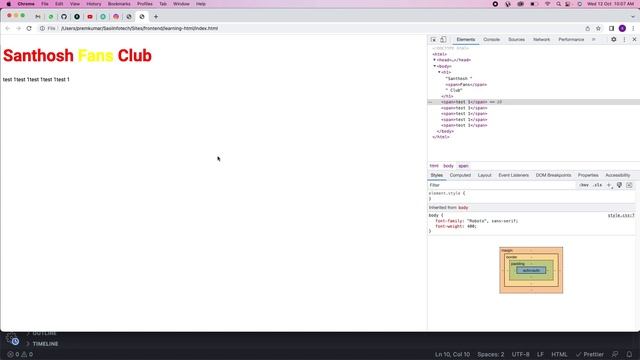The height and width of the screenshot is (360, 640).
Task: Open the History menu
Action: point(93,4)
